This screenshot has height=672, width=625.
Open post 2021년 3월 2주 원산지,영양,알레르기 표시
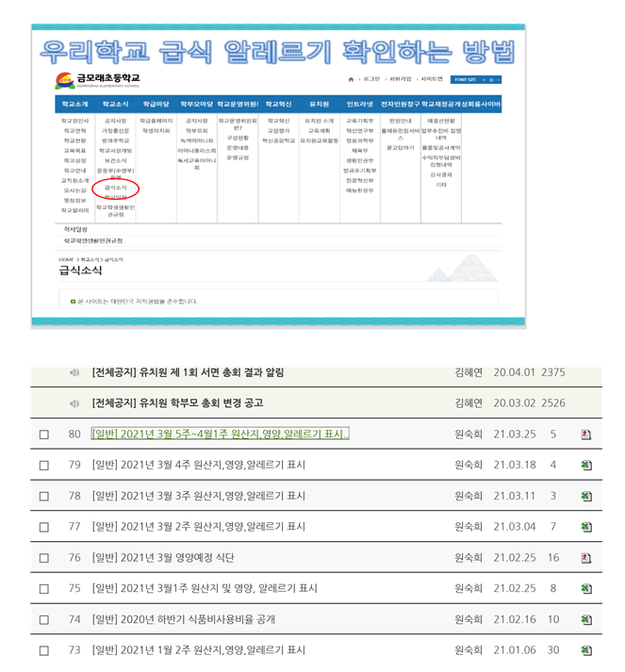pyautogui.click(x=199, y=527)
